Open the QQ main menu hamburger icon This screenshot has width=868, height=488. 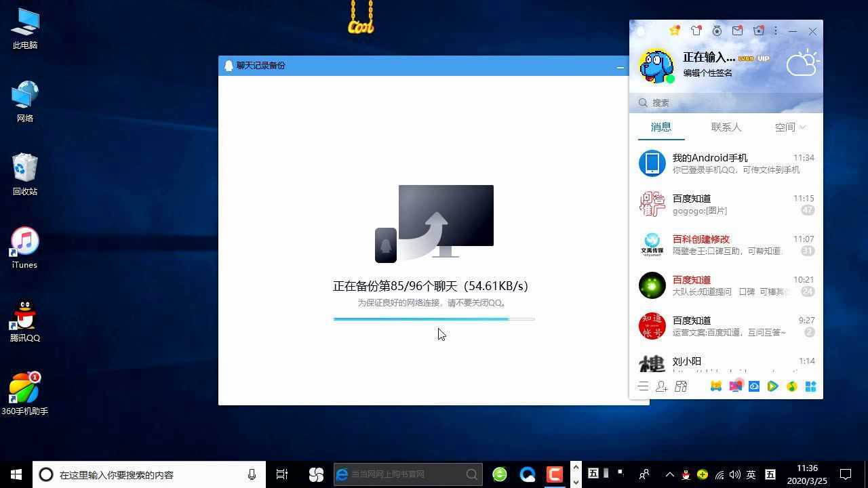(643, 386)
